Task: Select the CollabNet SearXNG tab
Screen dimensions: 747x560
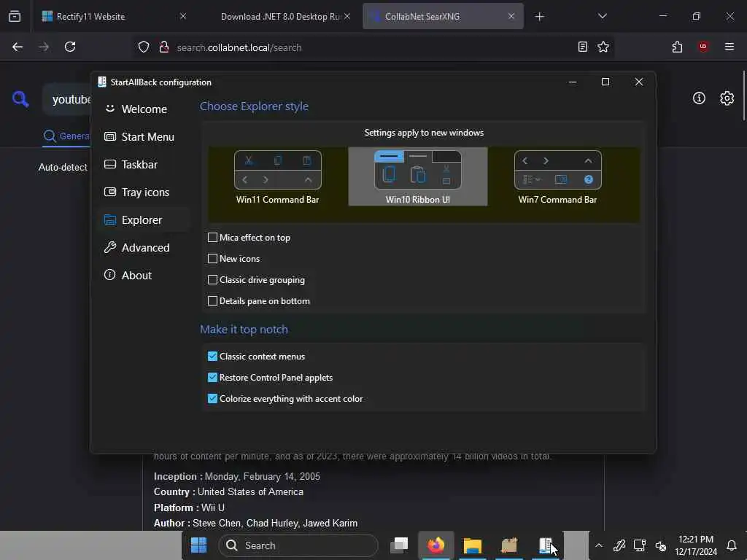Action: click(x=443, y=16)
